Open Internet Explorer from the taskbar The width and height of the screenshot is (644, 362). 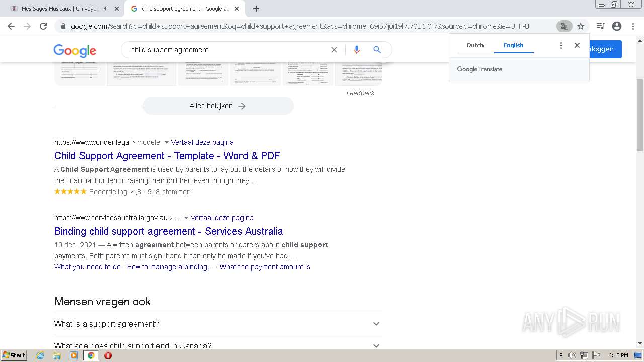[40, 355]
